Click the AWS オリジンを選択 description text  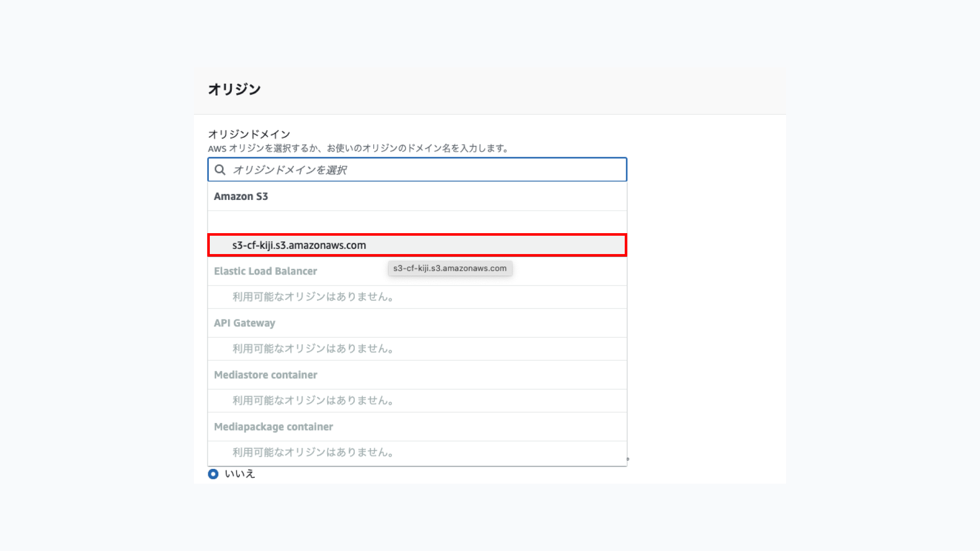click(x=358, y=148)
